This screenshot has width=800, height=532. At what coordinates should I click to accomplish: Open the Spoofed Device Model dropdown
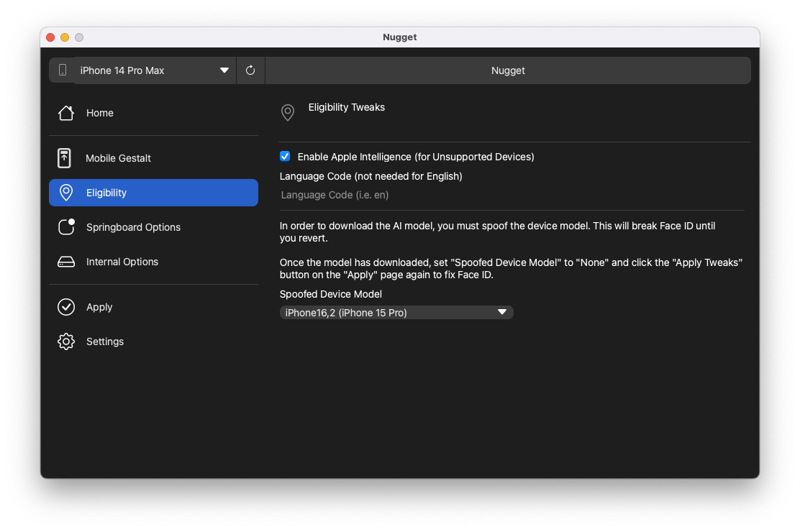click(x=396, y=313)
